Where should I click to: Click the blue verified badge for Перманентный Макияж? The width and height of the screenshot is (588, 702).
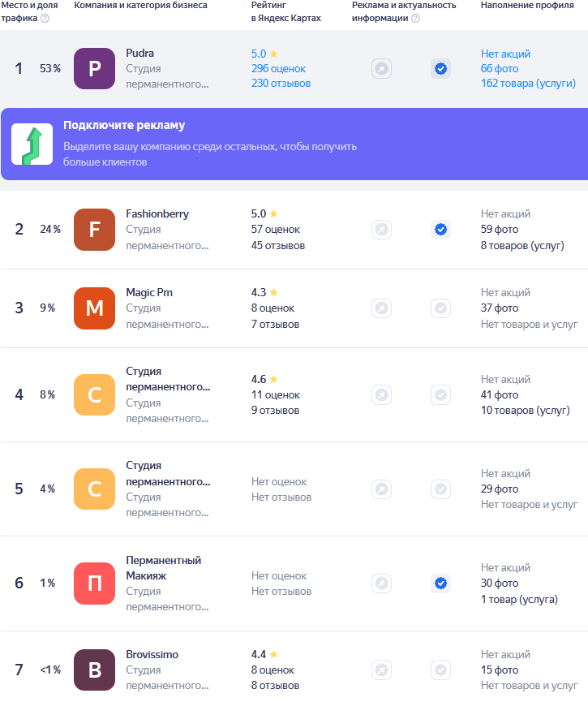pyautogui.click(x=440, y=583)
